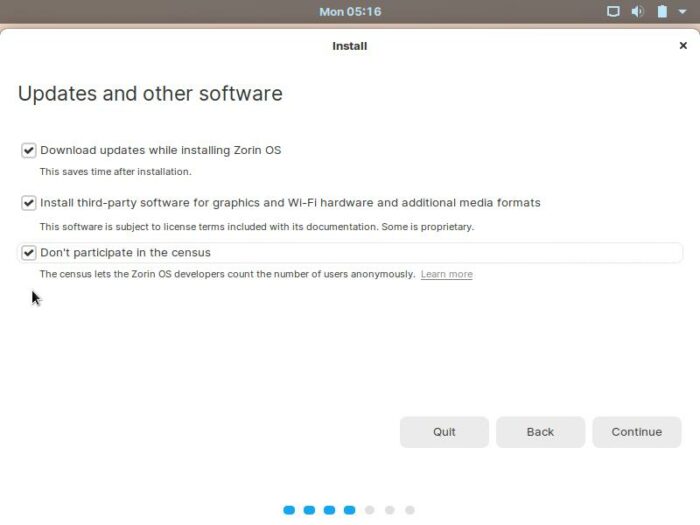Click the Quit button

(x=444, y=432)
